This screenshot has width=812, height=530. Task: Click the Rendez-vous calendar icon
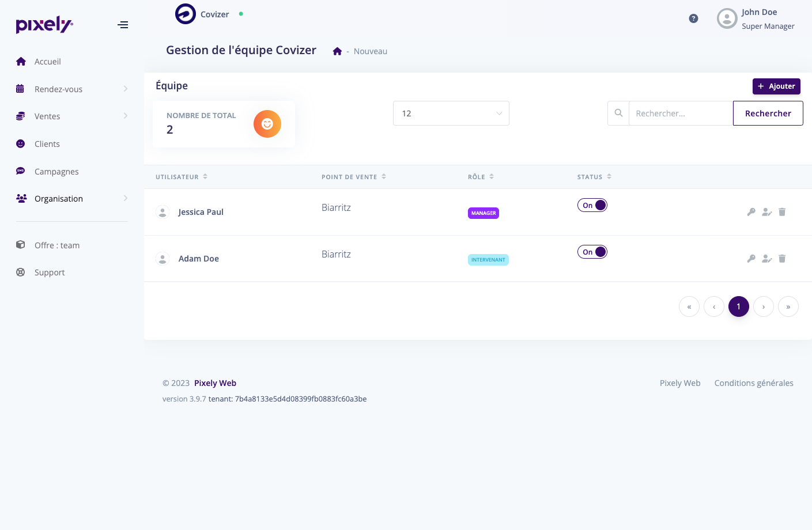pyautogui.click(x=20, y=89)
